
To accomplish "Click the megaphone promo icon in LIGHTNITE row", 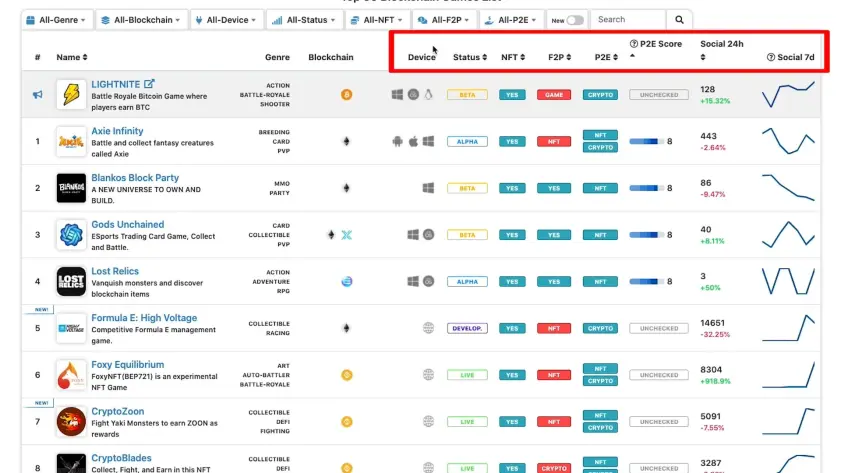I will pyautogui.click(x=38, y=95).
